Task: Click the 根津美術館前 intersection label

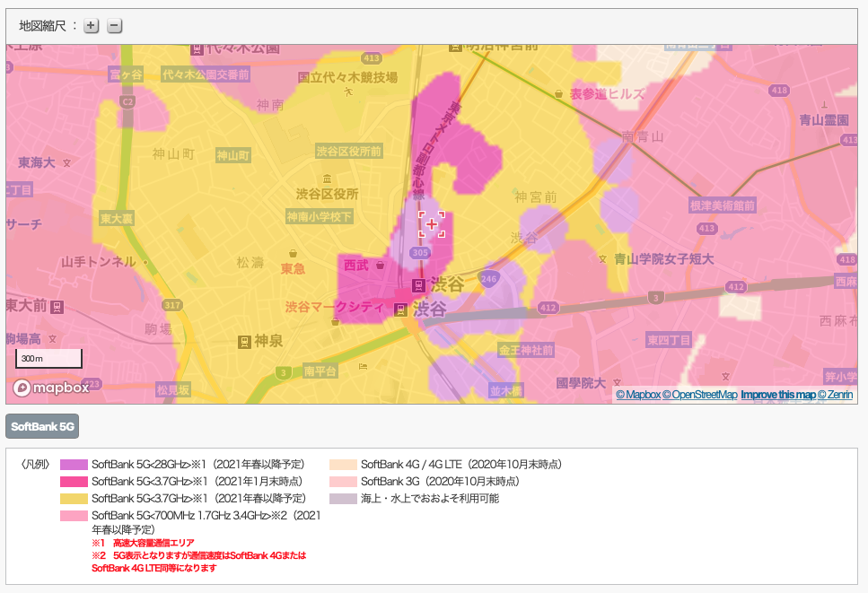Action: tap(723, 205)
